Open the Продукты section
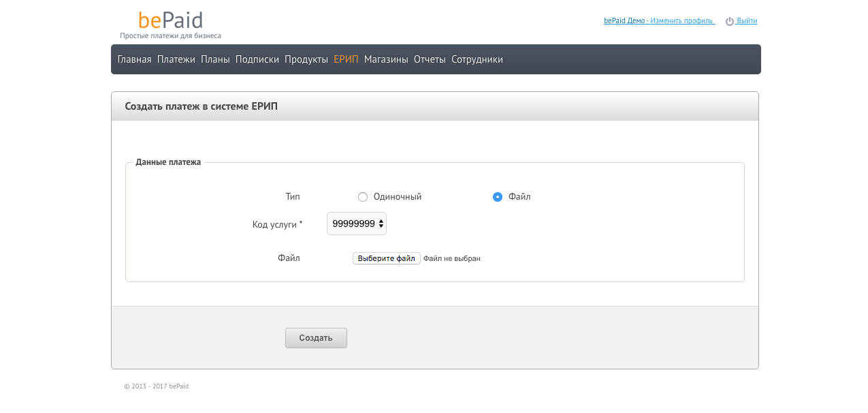868x413 pixels. (x=306, y=59)
